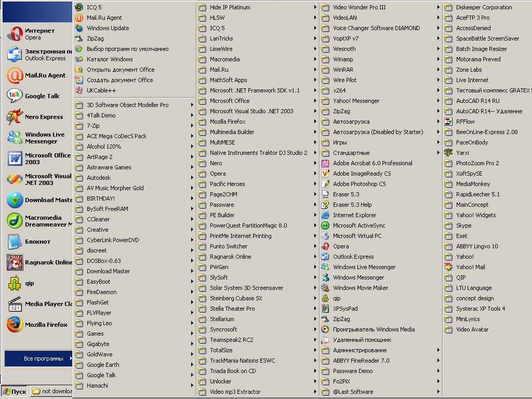This screenshot has height=399, width=532.
Task: Open Windows Update icon
Action: (79, 28)
